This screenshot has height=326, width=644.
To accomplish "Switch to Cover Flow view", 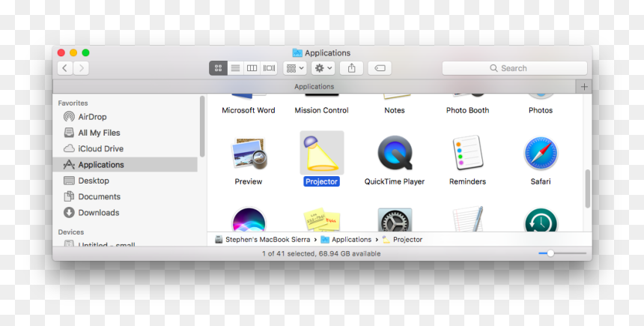I will 269,68.
